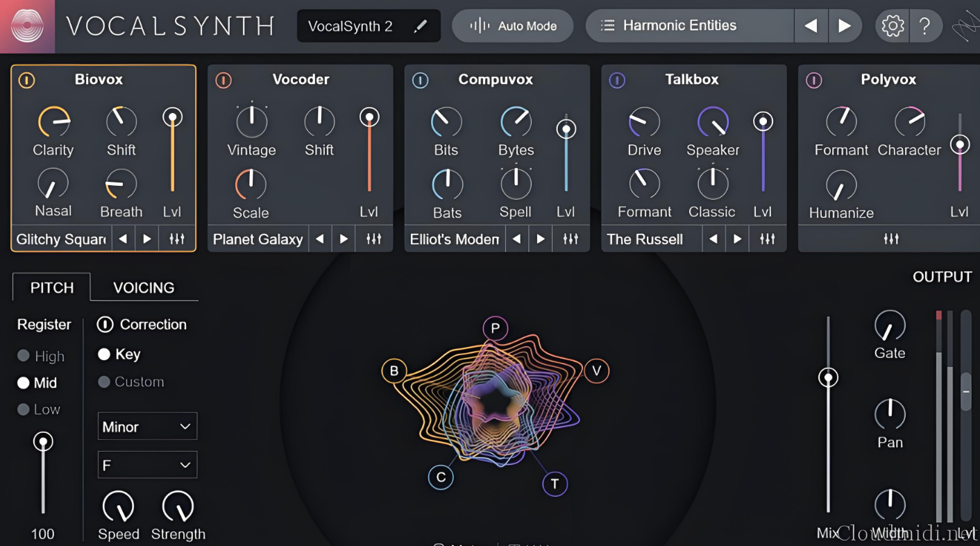This screenshot has height=546, width=980.
Task: Toggle the Polyvox module power
Action: point(813,80)
